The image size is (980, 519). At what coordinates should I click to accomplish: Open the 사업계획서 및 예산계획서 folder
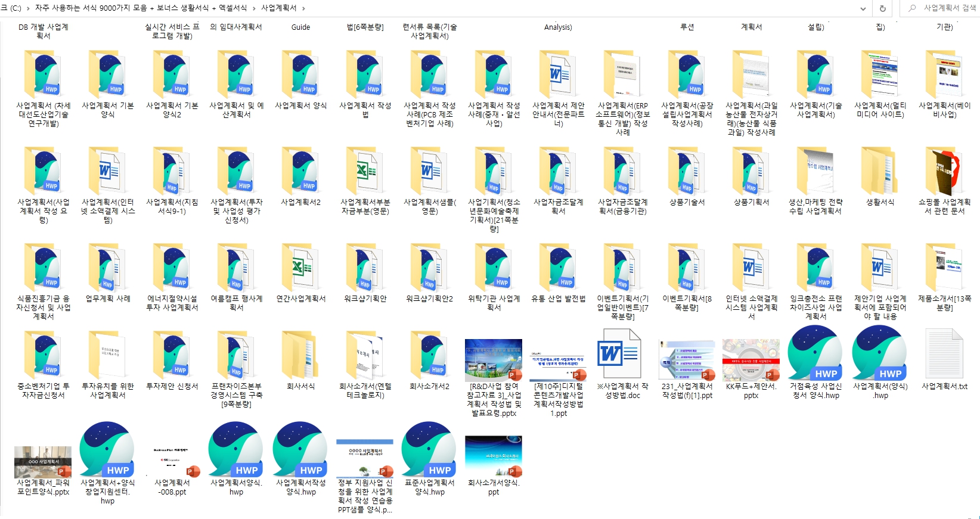[x=236, y=74]
